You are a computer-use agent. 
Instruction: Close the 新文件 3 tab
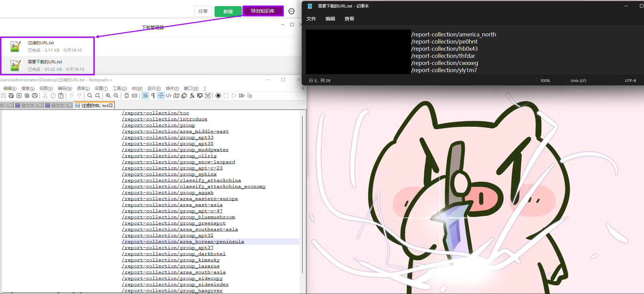click(70, 105)
